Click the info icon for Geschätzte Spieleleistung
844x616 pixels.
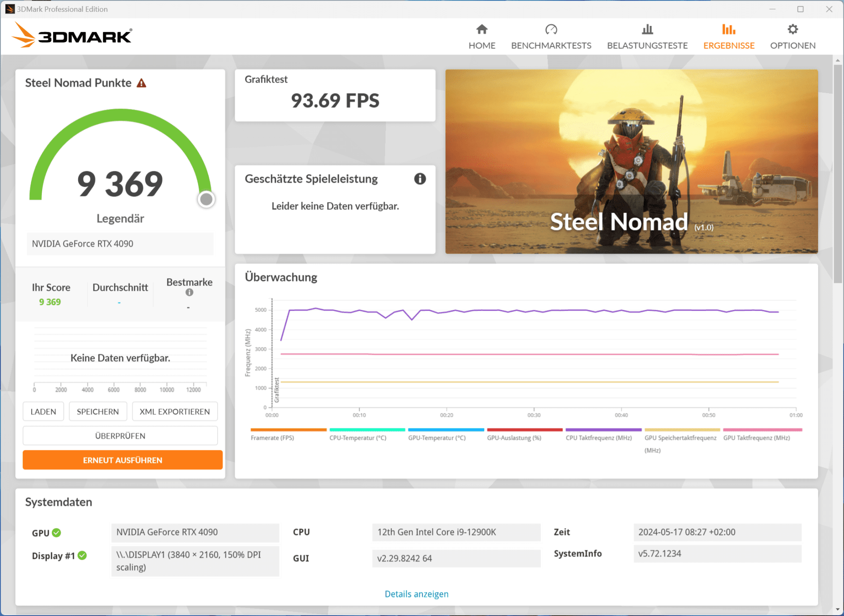(x=420, y=179)
